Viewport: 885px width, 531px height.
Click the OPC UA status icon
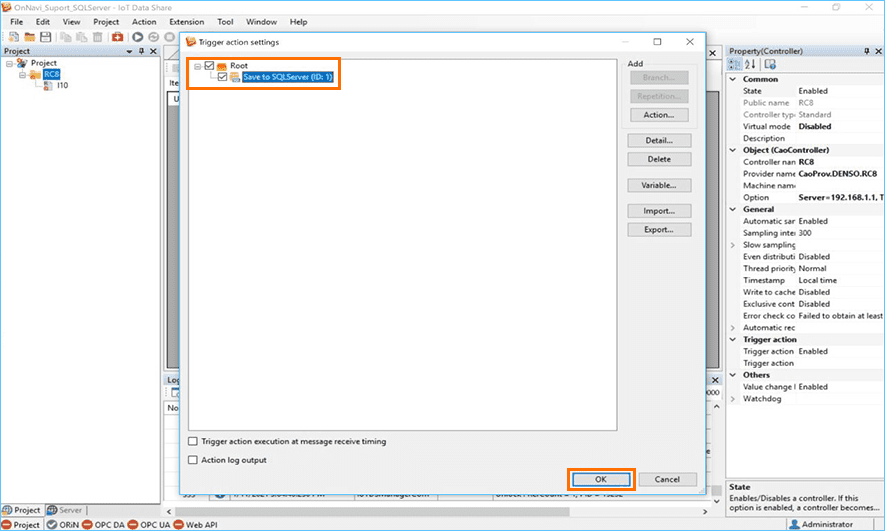point(133,525)
